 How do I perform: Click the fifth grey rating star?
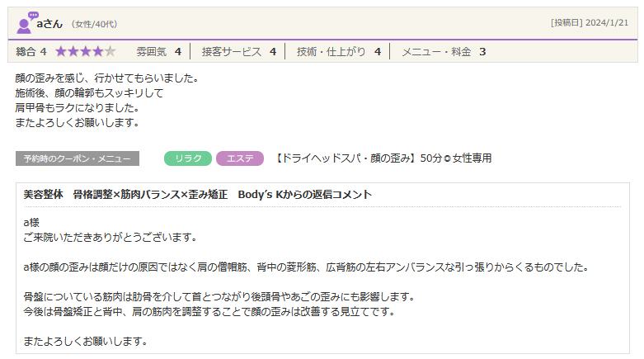[x=110, y=51]
